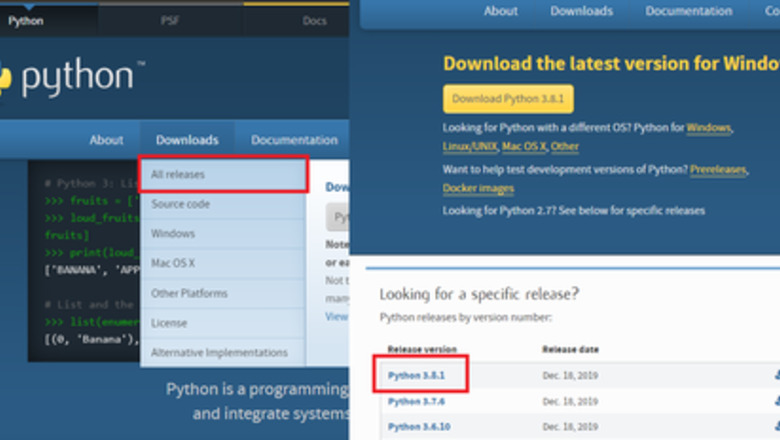
Task: Click the Docker images link
Action: point(478,188)
